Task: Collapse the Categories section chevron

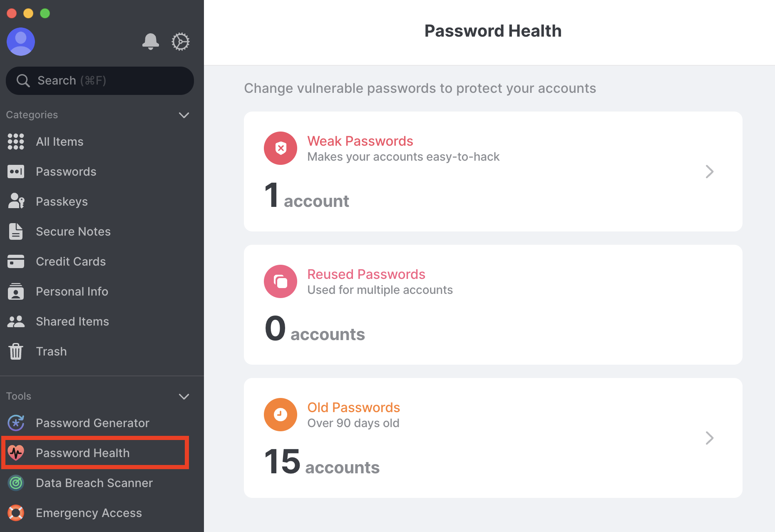Action: tap(184, 115)
